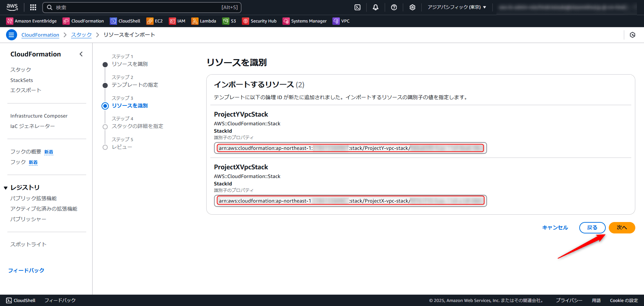Viewport: 644px width, 306px height.
Task: Open the settings gear in top bar
Action: coord(412,7)
